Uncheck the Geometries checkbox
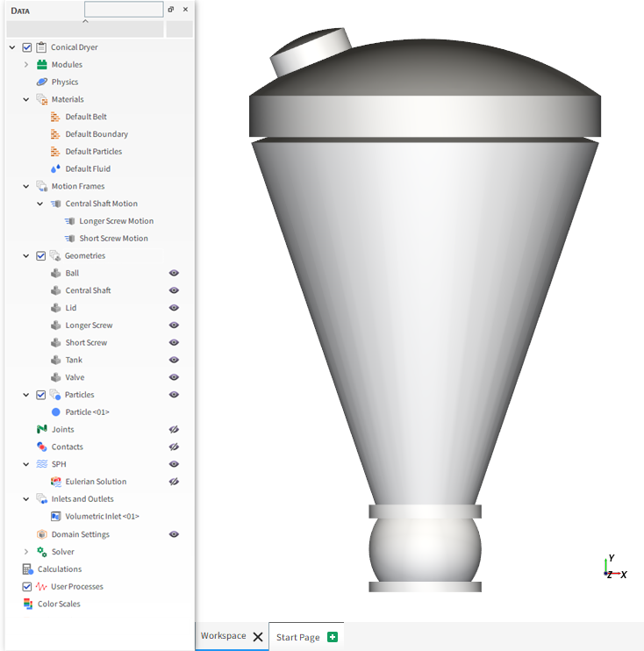 pyautogui.click(x=40, y=256)
